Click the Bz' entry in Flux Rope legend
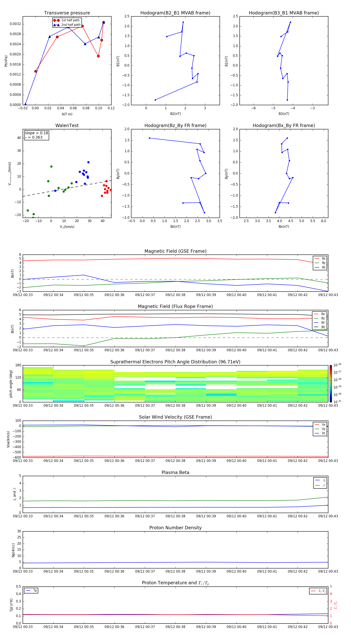The width and height of the screenshot is (351, 644). [320, 323]
